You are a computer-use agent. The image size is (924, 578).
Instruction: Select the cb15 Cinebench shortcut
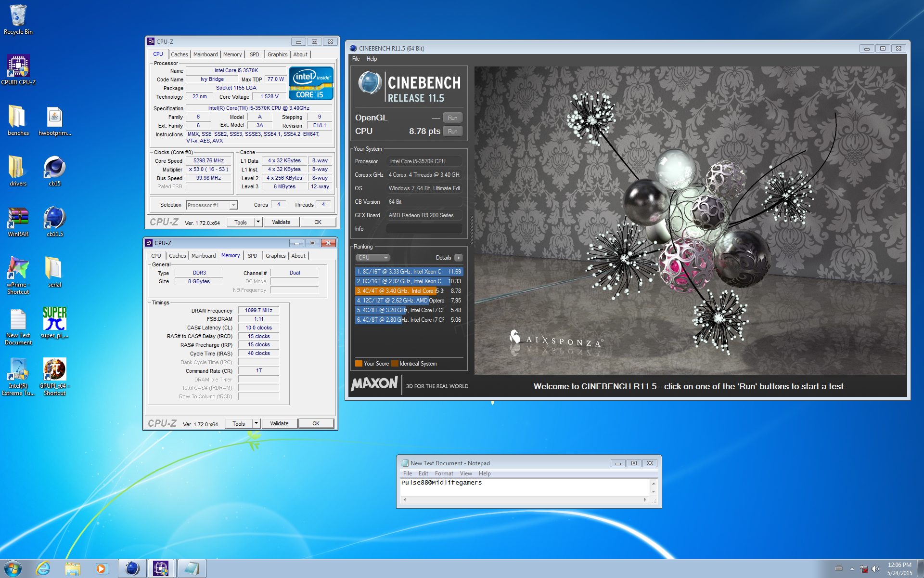55,171
